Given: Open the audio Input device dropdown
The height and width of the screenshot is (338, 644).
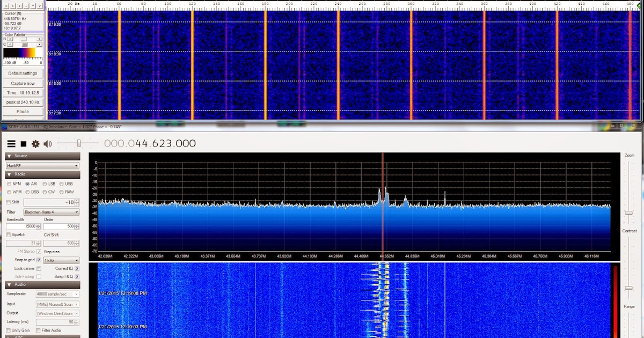Looking at the screenshot, I should pyautogui.click(x=57, y=304).
